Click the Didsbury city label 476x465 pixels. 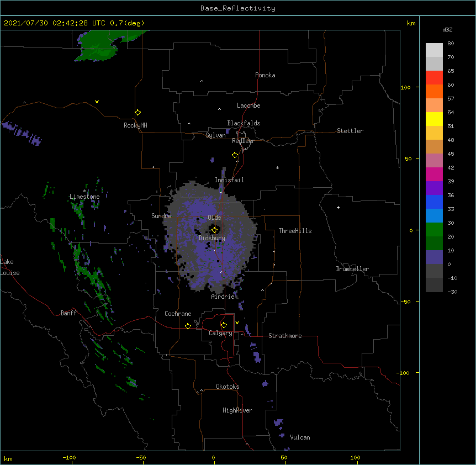(212, 238)
